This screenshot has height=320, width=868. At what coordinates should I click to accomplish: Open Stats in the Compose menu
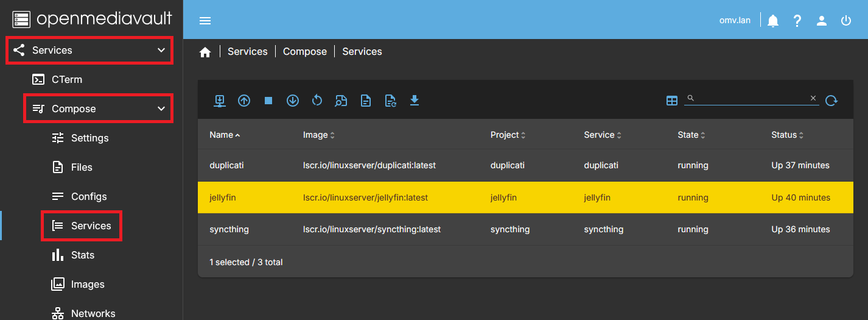pyautogui.click(x=83, y=255)
